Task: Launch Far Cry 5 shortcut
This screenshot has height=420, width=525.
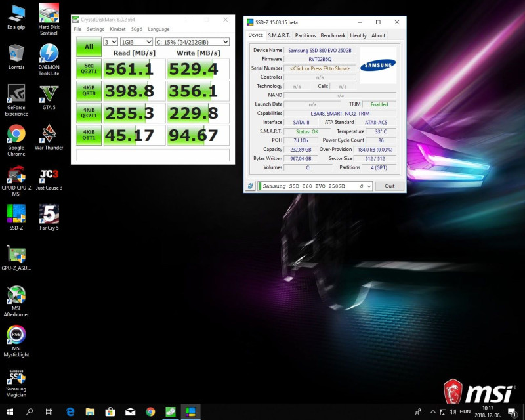Action: (49, 218)
